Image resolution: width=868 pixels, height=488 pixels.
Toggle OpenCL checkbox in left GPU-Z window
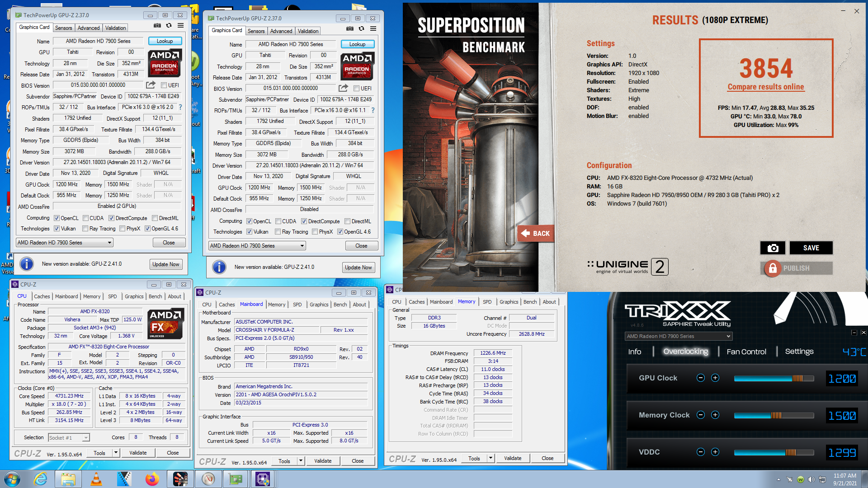pyautogui.click(x=57, y=218)
